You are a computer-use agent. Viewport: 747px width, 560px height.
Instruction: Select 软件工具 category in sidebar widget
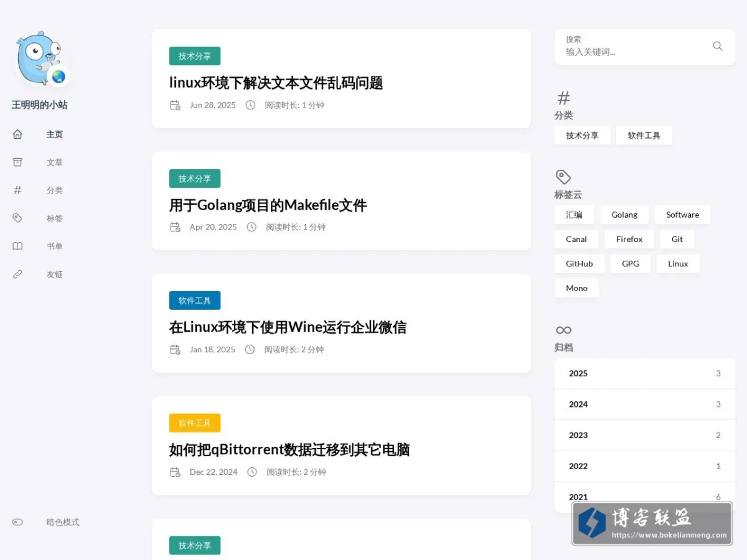pyautogui.click(x=644, y=136)
